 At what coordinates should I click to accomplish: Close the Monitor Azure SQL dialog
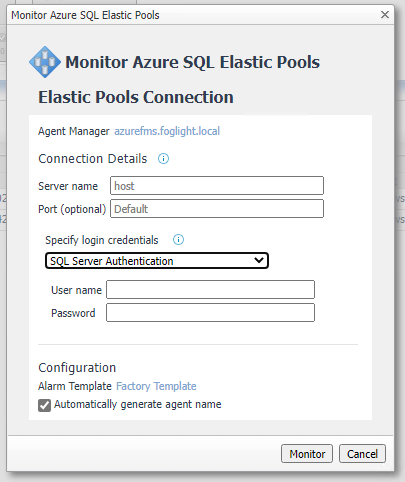pyautogui.click(x=385, y=15)
